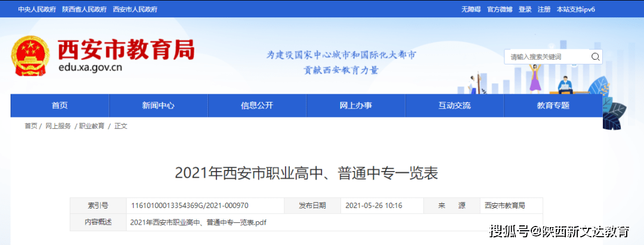This screenshot has height=245, width=644.
Task: Click the 发布日期 label cell
Action: pos(312,206)
